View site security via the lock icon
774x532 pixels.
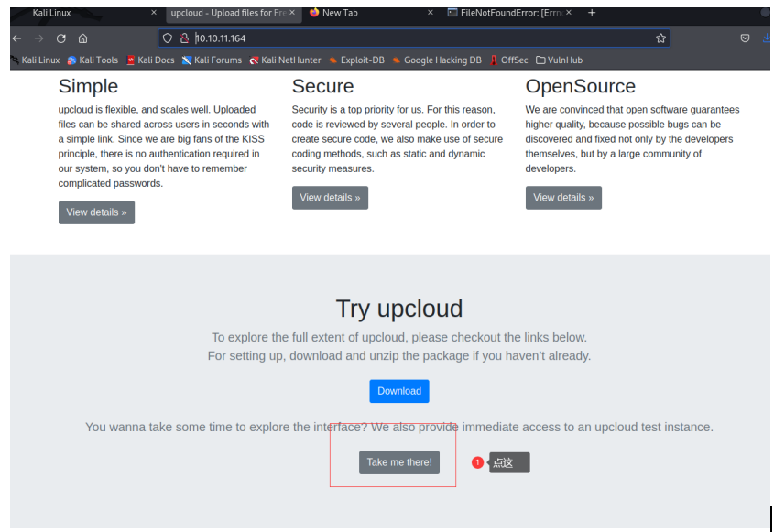tap(183, 38)
